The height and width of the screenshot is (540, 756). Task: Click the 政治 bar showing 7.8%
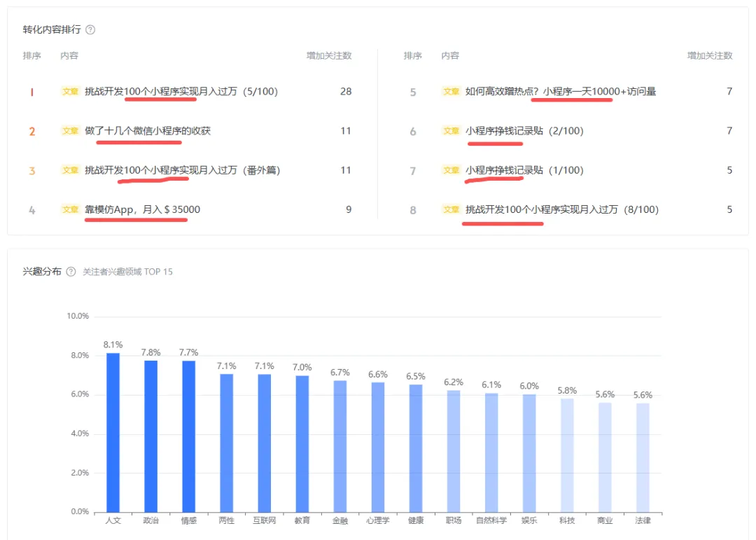point(150,436)
